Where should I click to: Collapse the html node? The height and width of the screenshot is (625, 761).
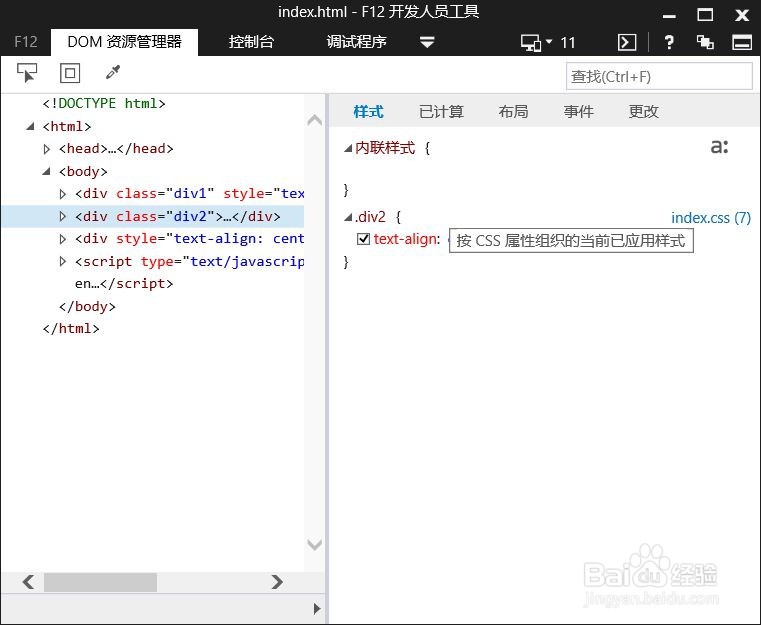click(30, 127)
